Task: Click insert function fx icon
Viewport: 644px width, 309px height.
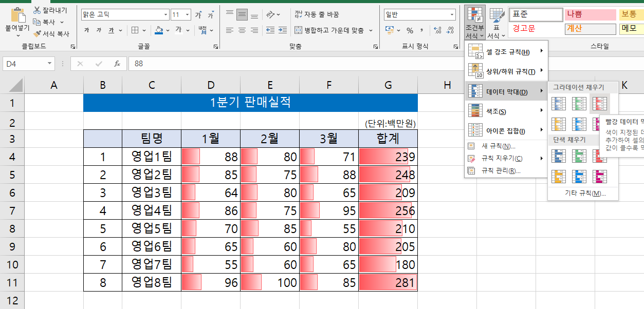Action: pyautogui.click(x=117, y=64)
